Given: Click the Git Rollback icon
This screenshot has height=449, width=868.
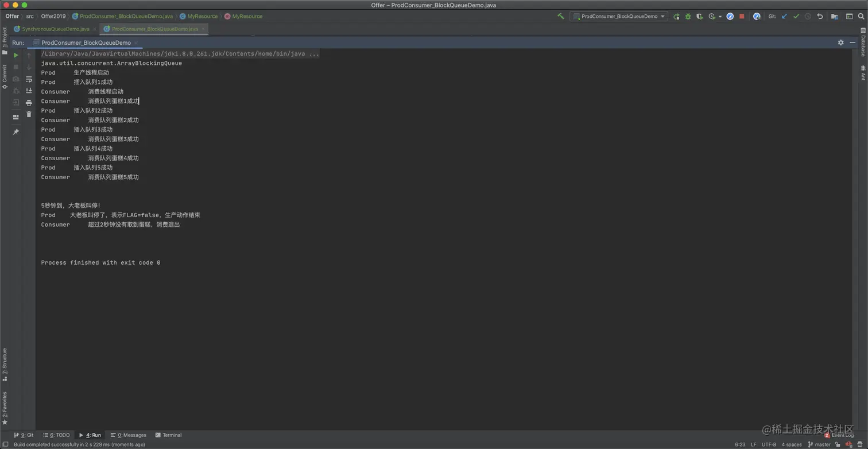Looking at the screenshot, I should coord(820,17).
